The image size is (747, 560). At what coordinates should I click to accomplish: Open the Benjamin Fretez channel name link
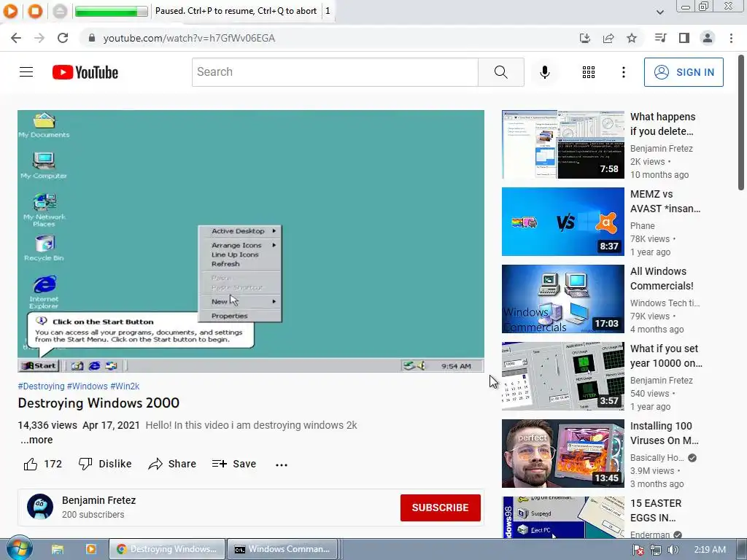(98, 500)
